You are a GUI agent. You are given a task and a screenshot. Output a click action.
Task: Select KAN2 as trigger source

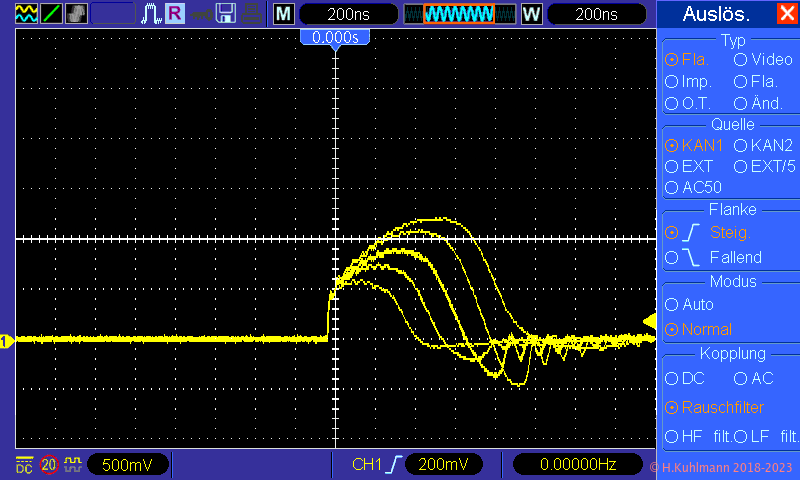(x=741, y=145)
